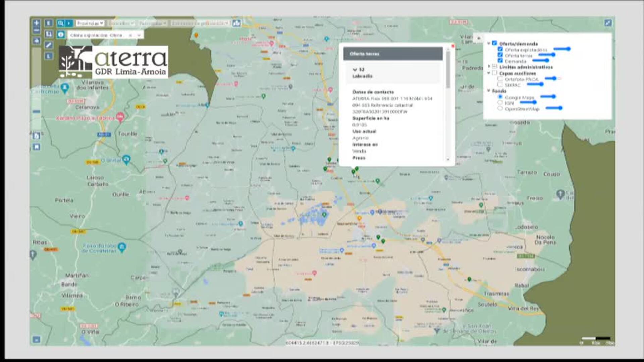Enable the Ortofoto PNOA layer checkbox
The width and height of the screenshot is (644, 362).
pos(500,79)
